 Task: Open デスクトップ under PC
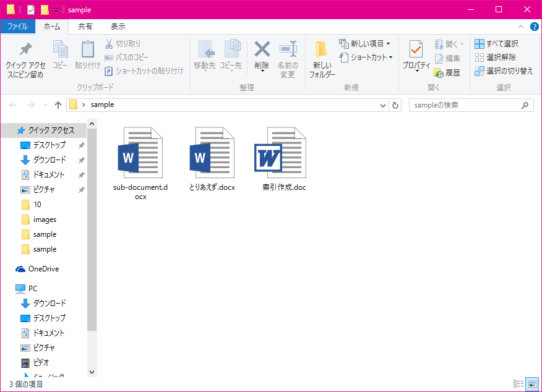pyautogui.click(x=43, y=318)
